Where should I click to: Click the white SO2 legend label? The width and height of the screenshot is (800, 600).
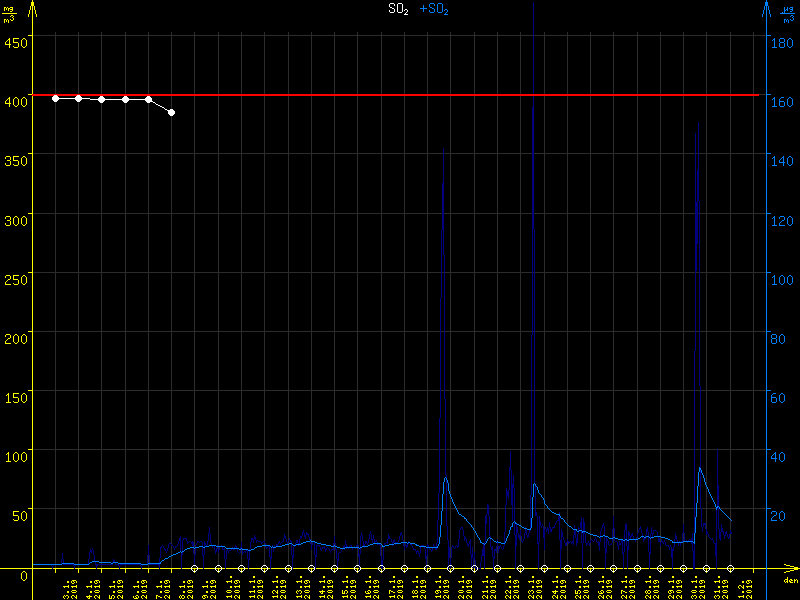click(398, 10)
